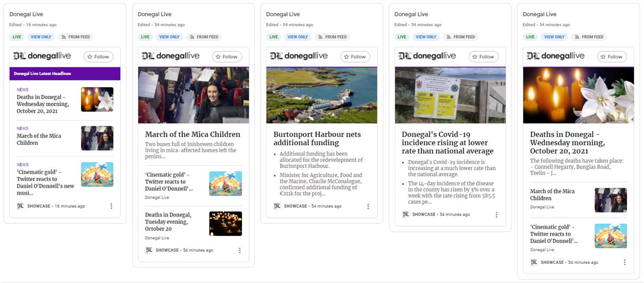Open 'Cinematic gold' story in the Latest Headlines list
644x283 pixels.
46,183
